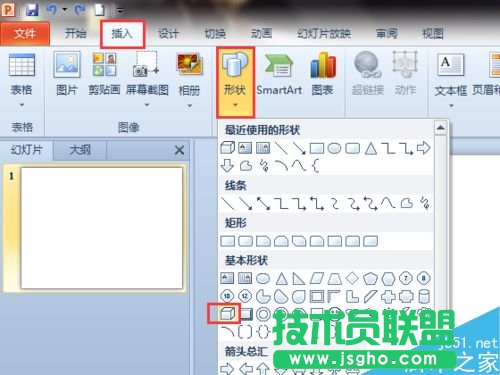500x375 pixels.
Task: Open the 审阅 ribbon tab
Action: [x=387, y=33]
